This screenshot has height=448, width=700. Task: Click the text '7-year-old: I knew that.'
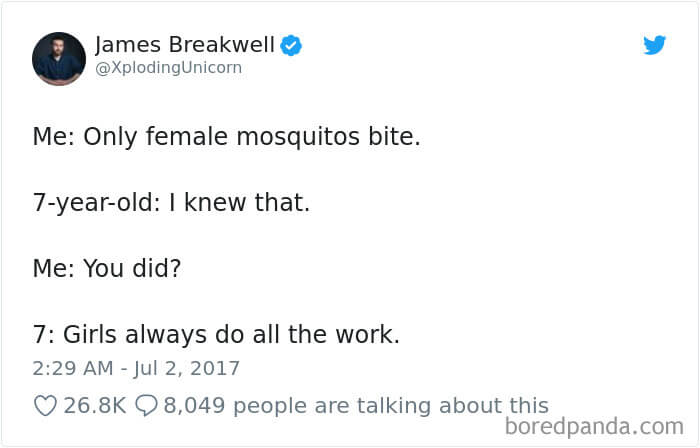[x=171, y=203]
